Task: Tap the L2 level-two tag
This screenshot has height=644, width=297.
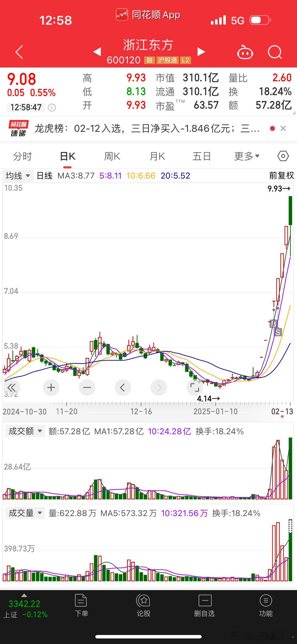Action: coord(185,60)
